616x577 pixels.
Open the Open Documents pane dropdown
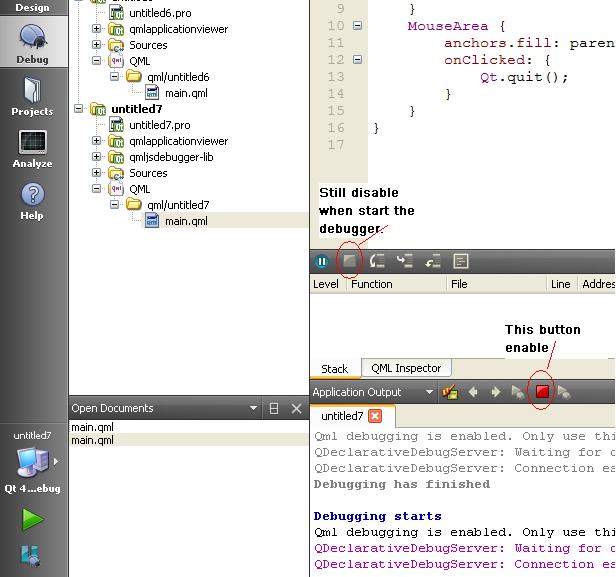253,408
